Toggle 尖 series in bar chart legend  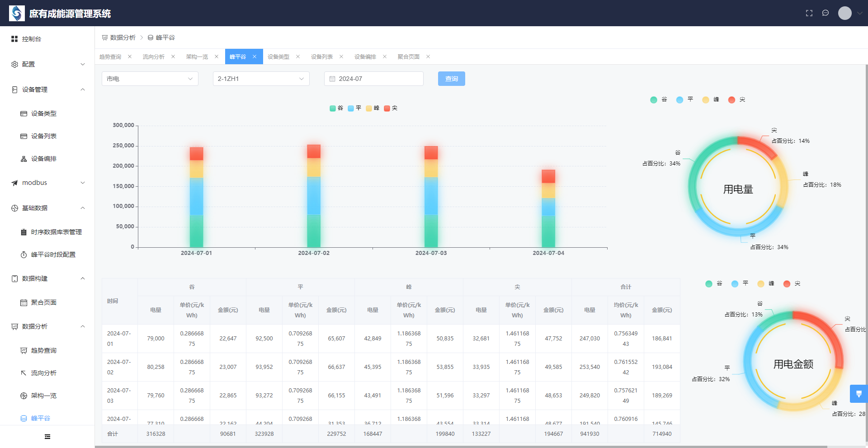pos(391,108)
